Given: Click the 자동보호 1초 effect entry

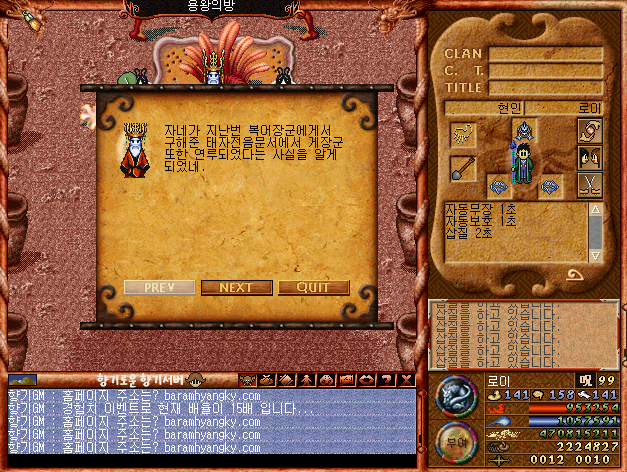Looking at the screenshot, I should [481, 221].
